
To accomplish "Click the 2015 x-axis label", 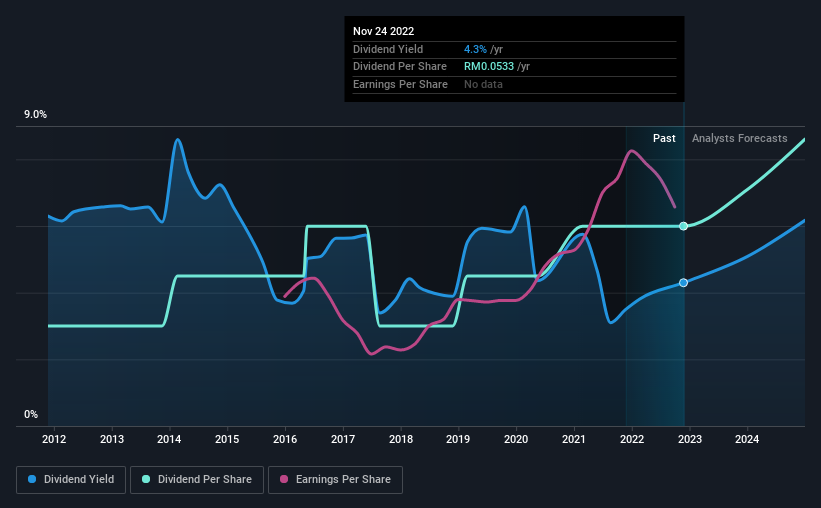I will click(227, 439).
